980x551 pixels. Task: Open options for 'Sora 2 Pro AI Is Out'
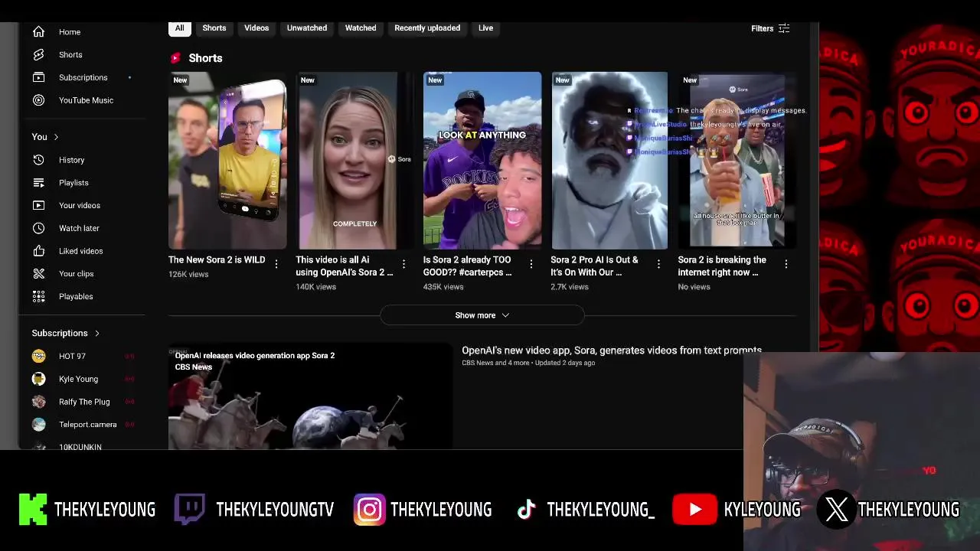[658, 263]
